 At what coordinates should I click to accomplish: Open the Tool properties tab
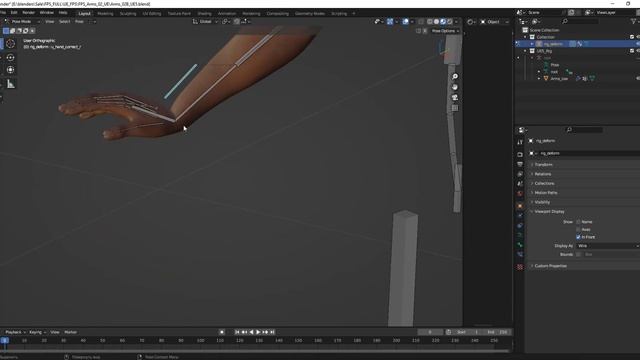(520, 142)
